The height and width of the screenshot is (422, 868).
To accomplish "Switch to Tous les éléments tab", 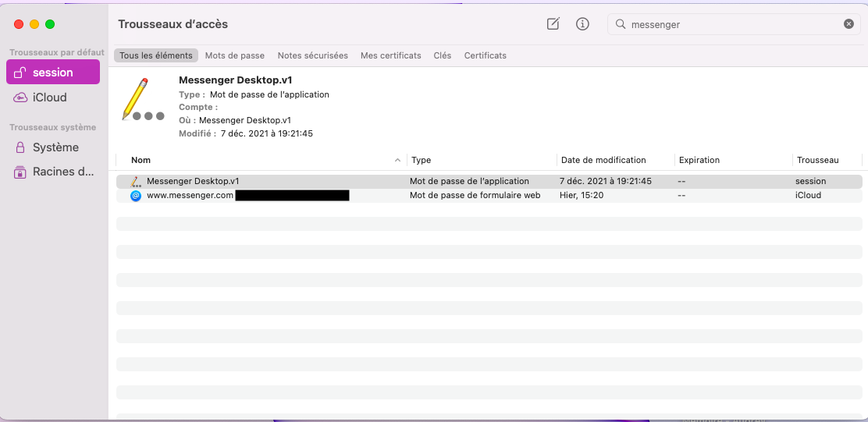I will 156,55.
